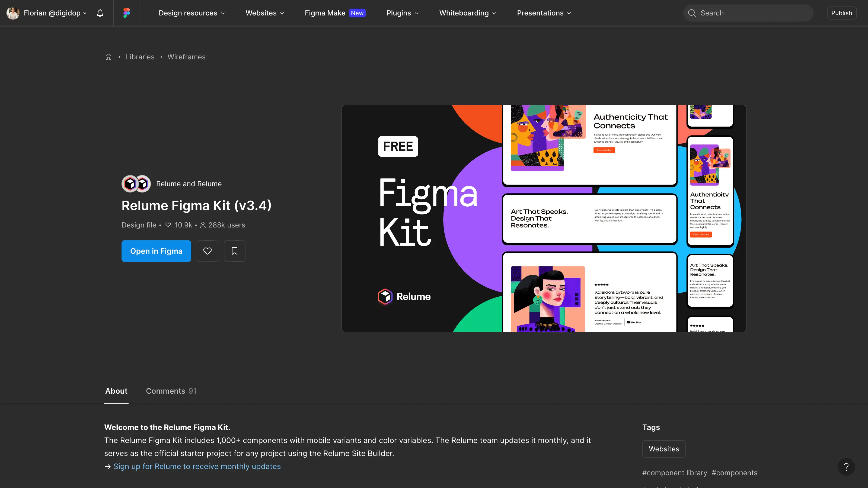Click the Relume creator avatars
Screen dimensions: 868x488
point(136,184)
